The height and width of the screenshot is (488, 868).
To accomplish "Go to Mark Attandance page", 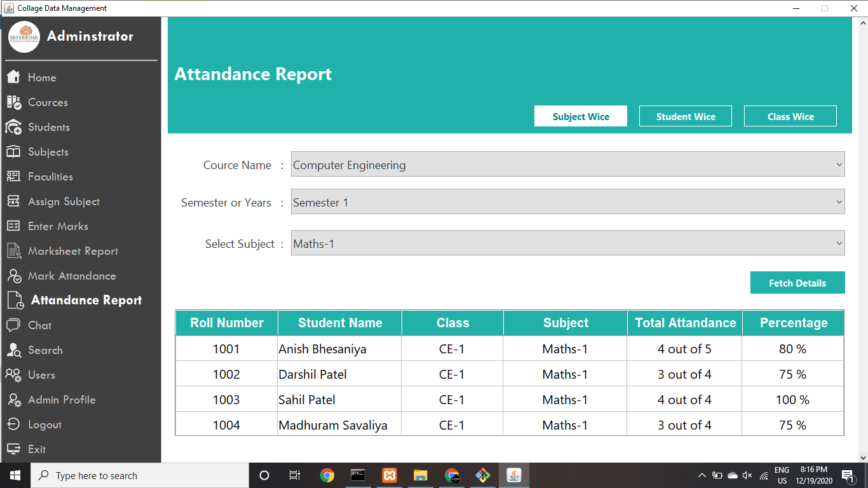I will [x=72, y=276].
